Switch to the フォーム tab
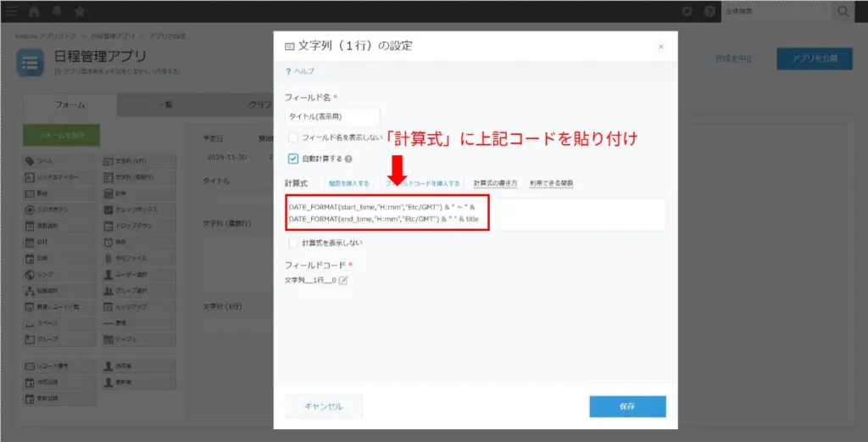 pyautogui.click(x=70, y=104)
